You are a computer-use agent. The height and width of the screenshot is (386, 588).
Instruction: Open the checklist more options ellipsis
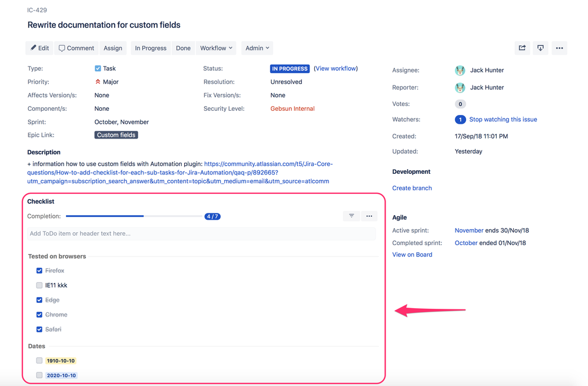370,216
